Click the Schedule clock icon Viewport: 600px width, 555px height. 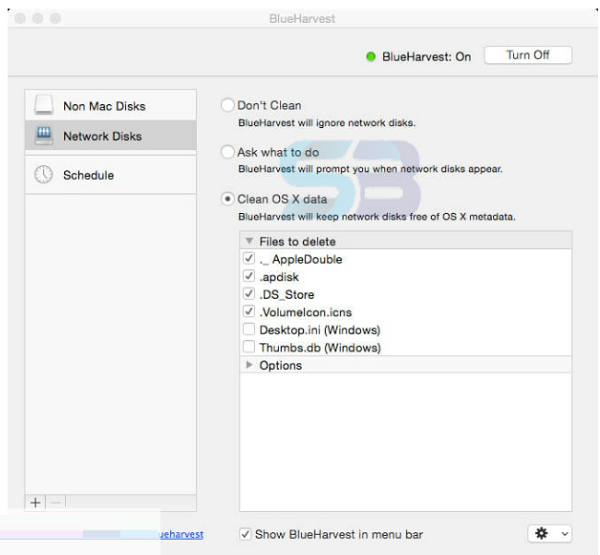[x=44, y=175]
